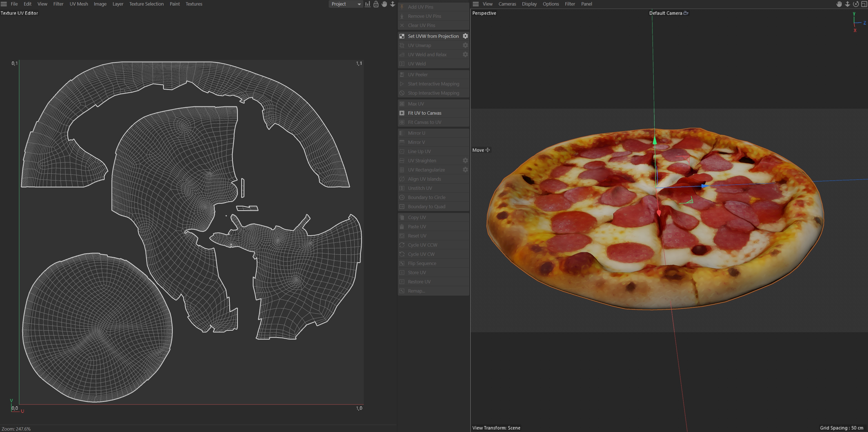Click the circular UV island in canvas
This screenshot has height=432, width=868.
(x=97, y=327)
